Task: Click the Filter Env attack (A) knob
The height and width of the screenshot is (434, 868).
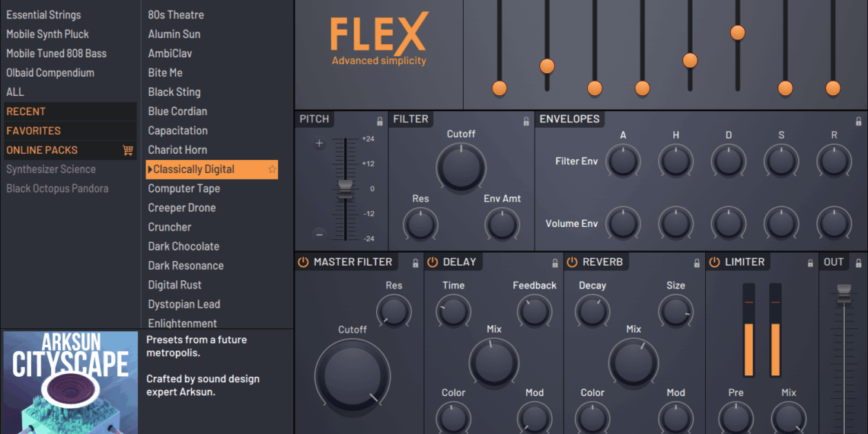Action: (x=623, y=161)
